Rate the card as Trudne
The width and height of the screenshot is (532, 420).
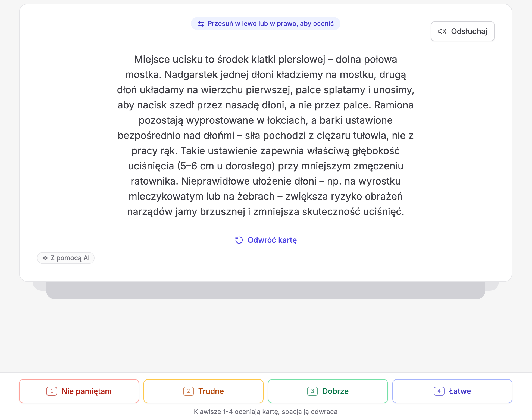pyautogui.click(x=204, y=391)
